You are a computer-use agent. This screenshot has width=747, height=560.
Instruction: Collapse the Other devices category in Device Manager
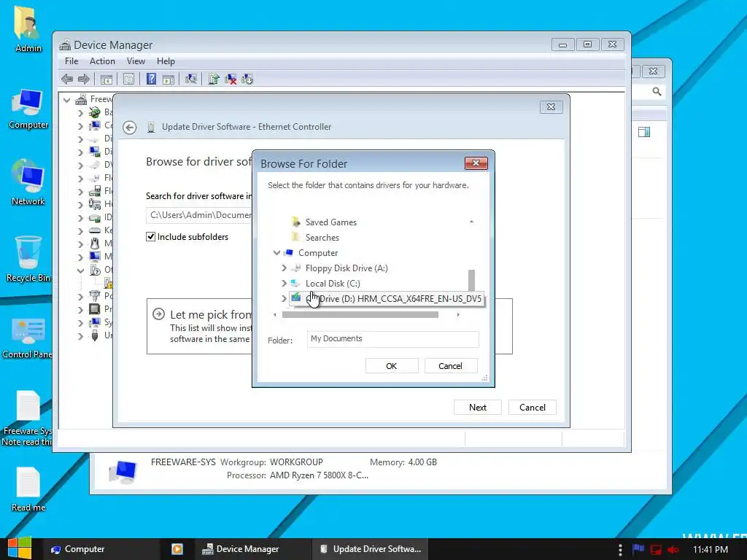coord(80,270)
